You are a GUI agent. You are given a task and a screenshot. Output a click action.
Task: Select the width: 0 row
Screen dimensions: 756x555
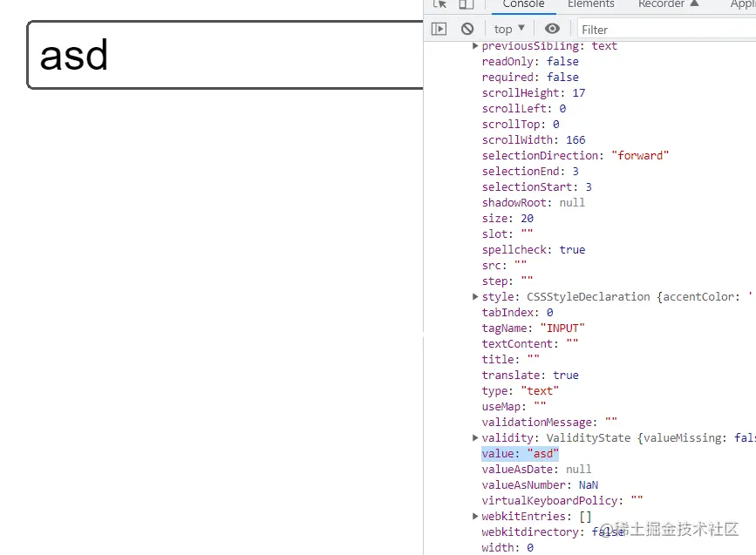coord(507,548)
